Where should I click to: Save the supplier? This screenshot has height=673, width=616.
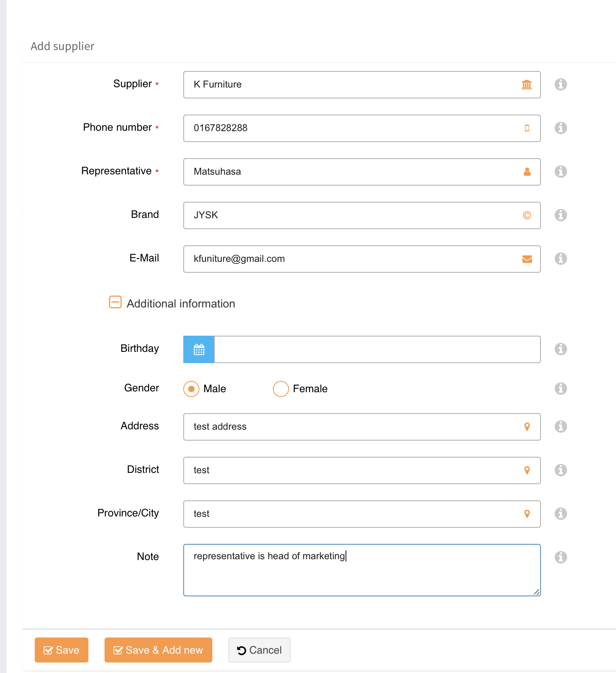click(61, 650)
